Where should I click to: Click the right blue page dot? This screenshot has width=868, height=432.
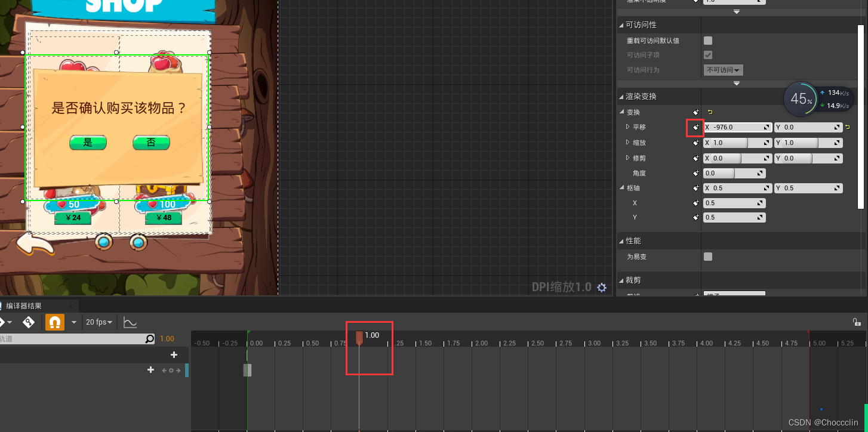(x=138, y=242)
